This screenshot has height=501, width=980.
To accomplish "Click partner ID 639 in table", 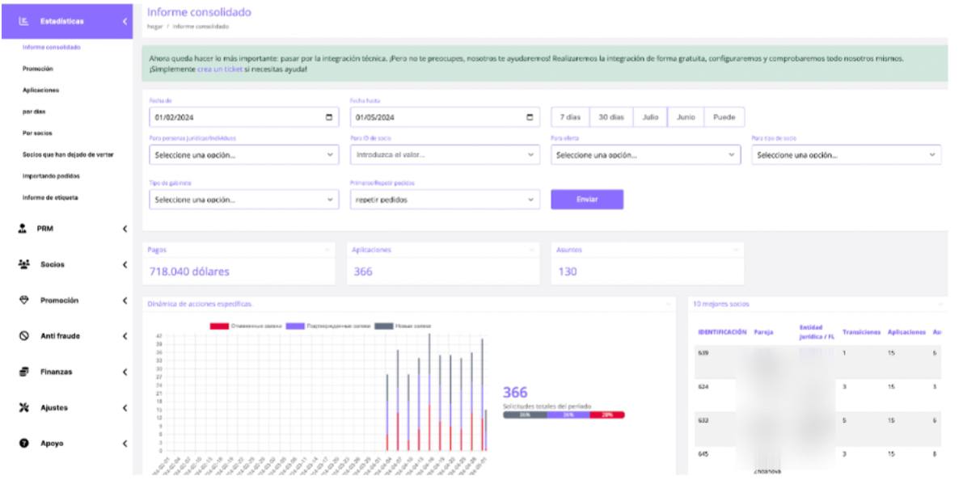I will point(703,353).
